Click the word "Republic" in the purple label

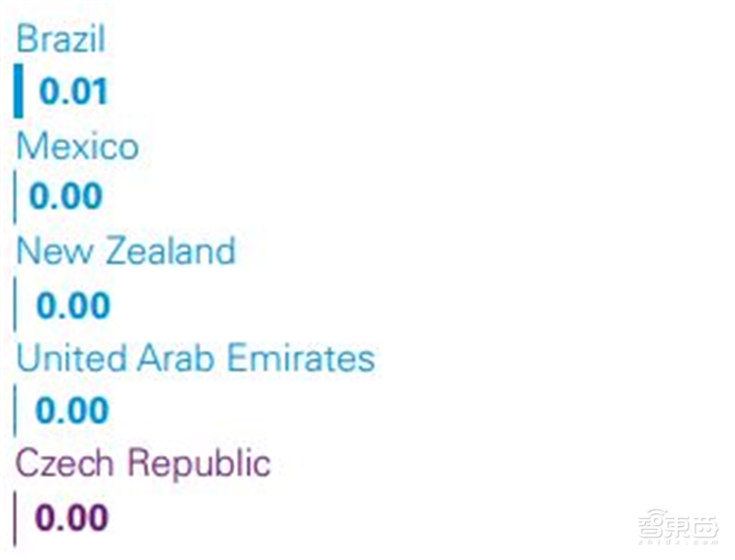coord(198,464)
